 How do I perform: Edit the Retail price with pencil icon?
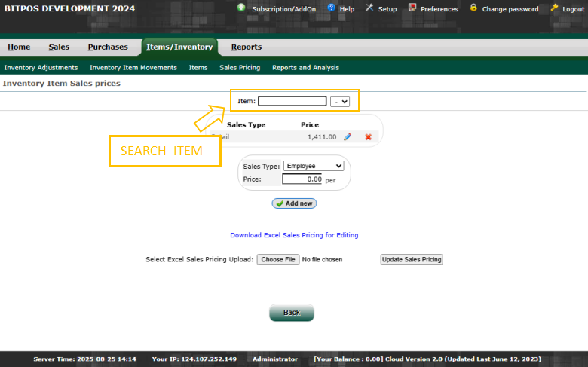point(348,137)
